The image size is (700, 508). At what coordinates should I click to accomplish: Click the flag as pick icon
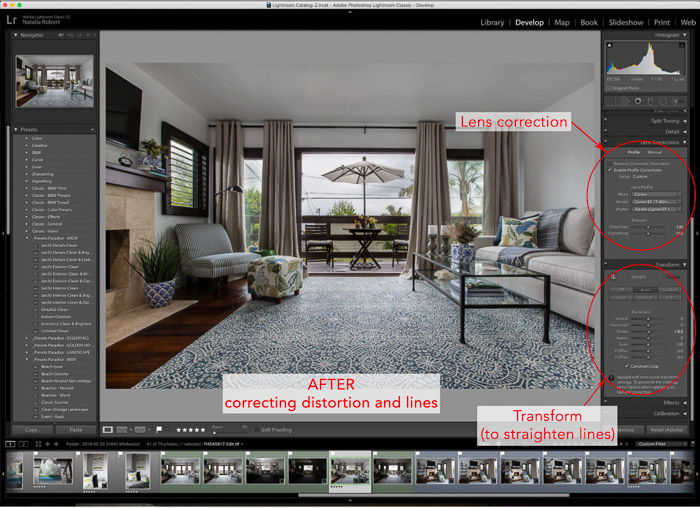159,429
